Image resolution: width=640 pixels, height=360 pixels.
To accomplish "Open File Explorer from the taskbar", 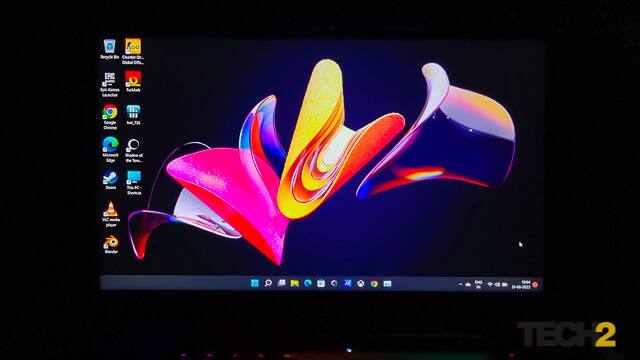I will [294, 283].
